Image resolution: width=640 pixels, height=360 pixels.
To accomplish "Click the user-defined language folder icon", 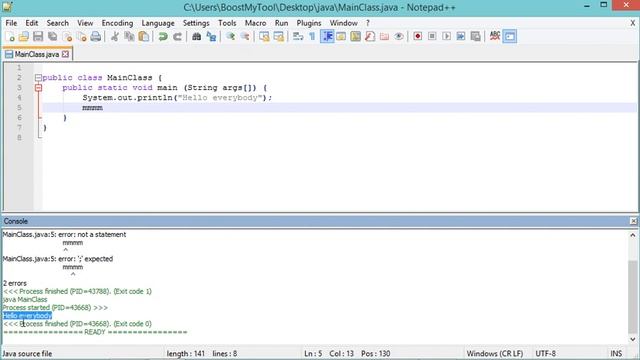I will pos(341,37).
